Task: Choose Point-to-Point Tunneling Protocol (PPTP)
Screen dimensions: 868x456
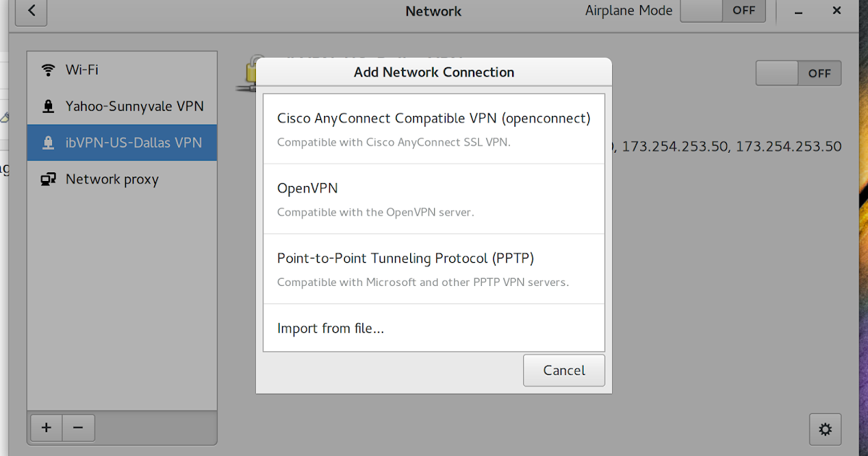Action: [x=434, y=269]
